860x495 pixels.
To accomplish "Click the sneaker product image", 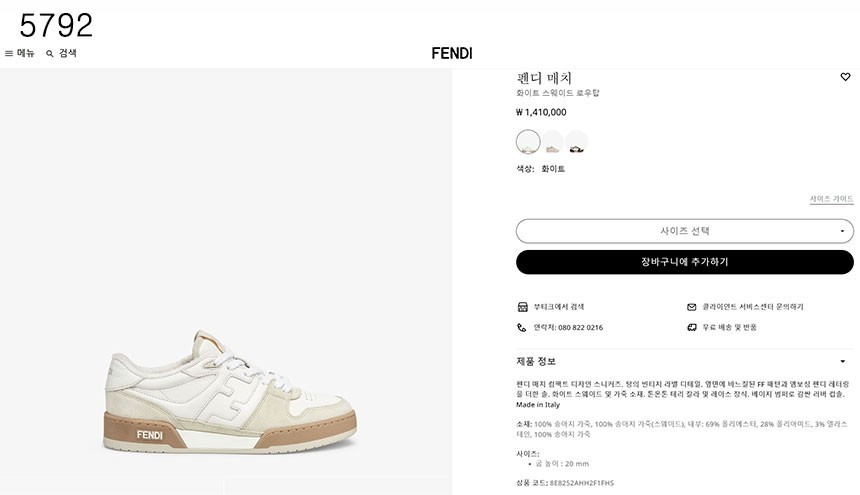I will [229, 392].
